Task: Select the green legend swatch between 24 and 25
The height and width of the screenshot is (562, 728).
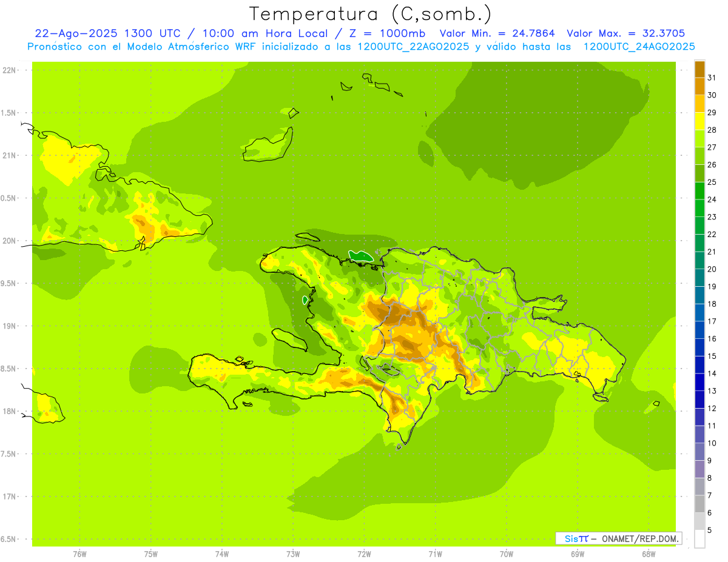Action: click(699, 191)
